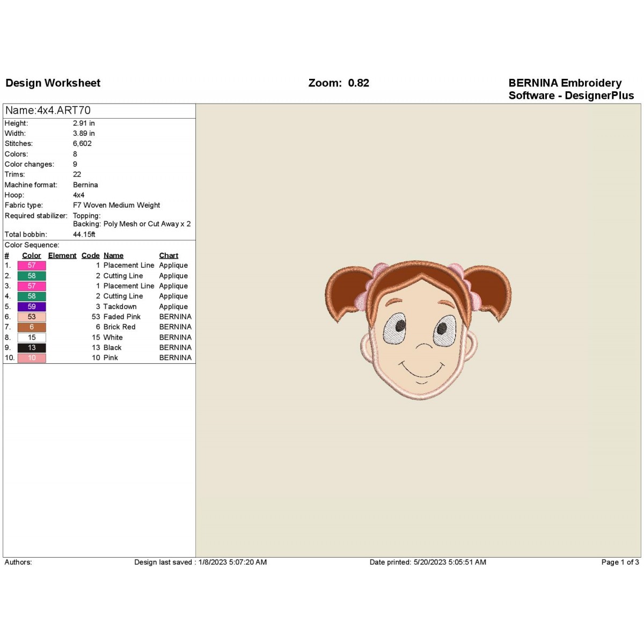
Task: Click 'Placement Line' in row 3
Action: [x=129, y=286]
